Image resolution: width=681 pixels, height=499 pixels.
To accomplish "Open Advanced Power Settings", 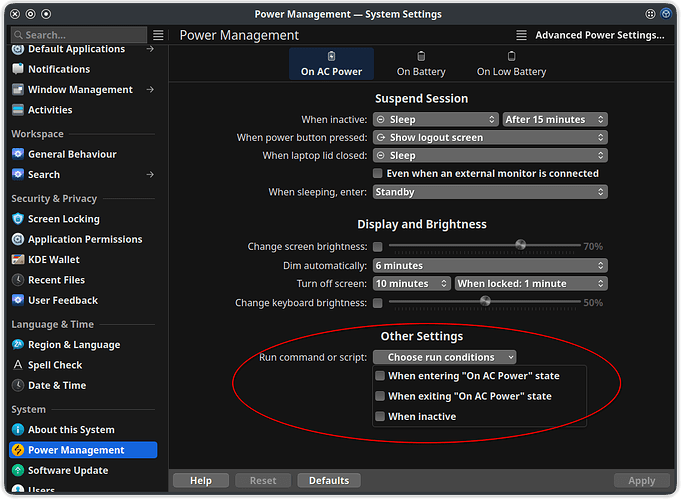I will point(591,35).
